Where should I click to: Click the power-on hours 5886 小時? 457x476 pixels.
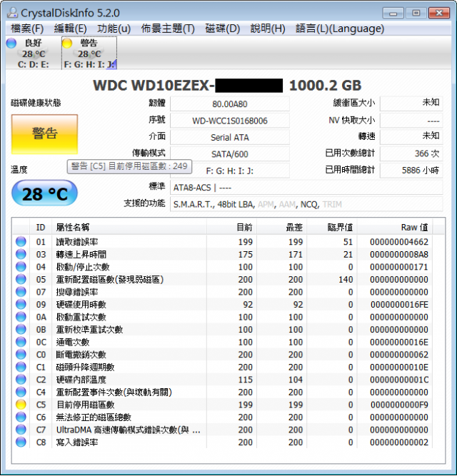click(x=411, y=171)
